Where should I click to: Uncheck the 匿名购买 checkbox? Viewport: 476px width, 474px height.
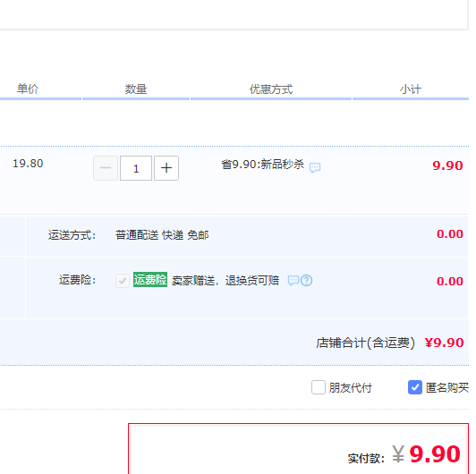pos(415,387)
